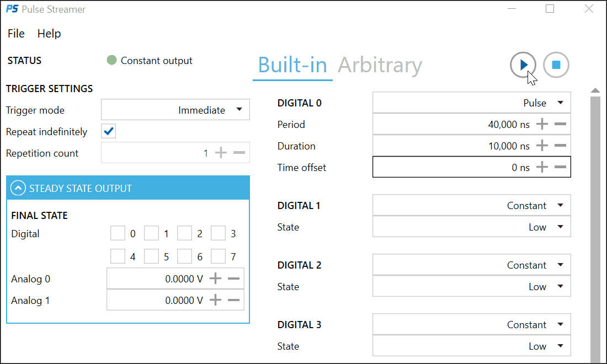Switch to the Arbitrary tab
The height and width of the screenshot is (364, 607).
(380, 65)
